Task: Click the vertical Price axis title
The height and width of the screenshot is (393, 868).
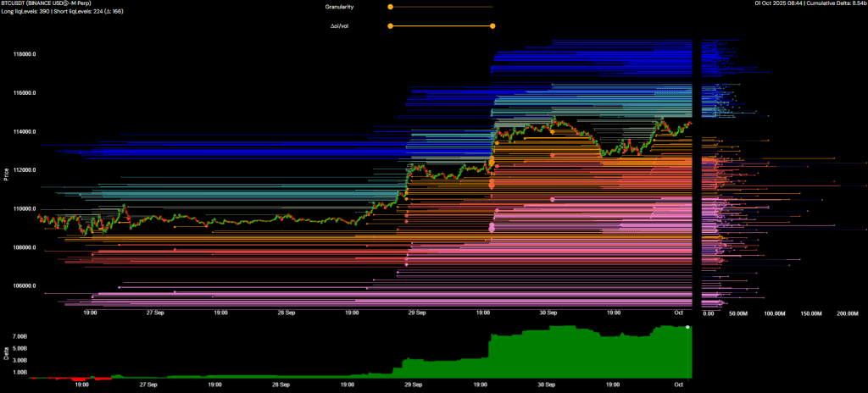Action: click(x=7, y=174)
